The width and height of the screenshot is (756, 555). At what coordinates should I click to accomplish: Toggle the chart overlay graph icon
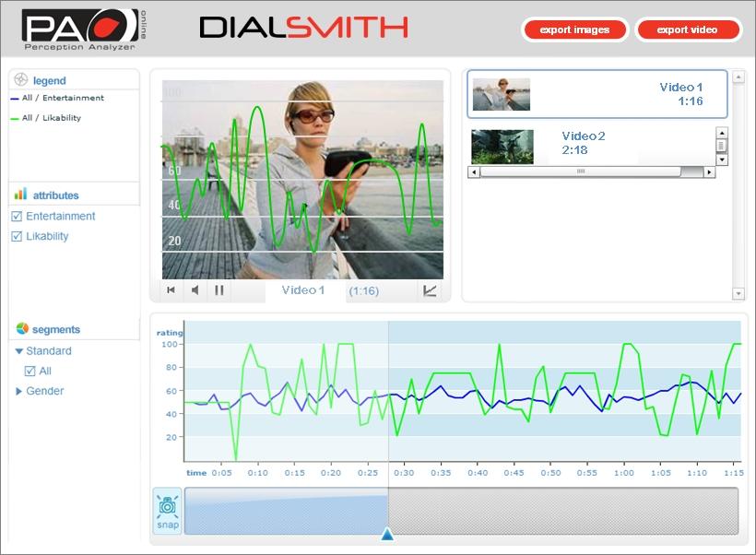point(430,290)
